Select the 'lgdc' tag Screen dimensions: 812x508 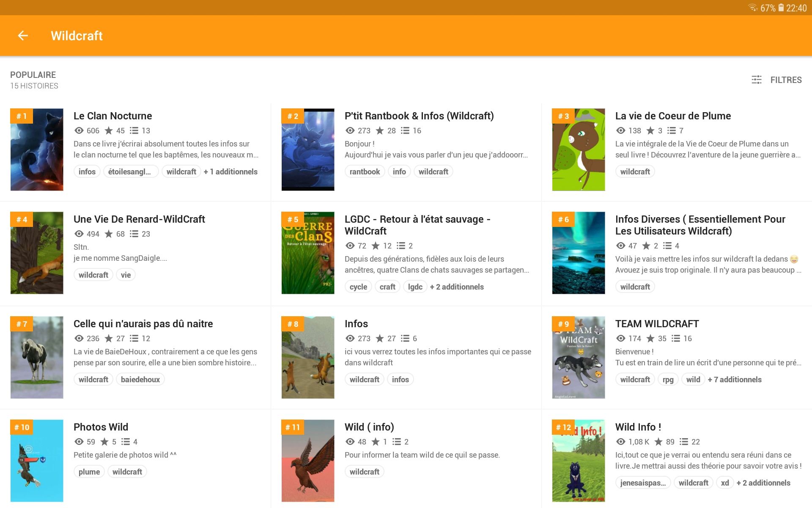point(415,287)
